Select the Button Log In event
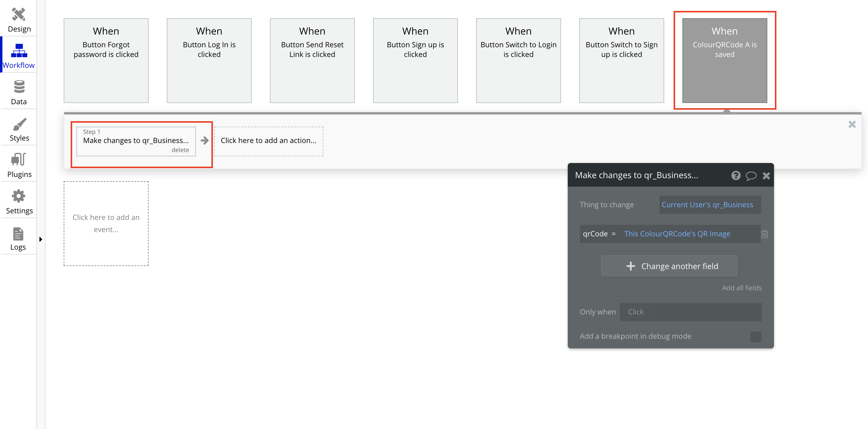The image size is (868, 429). pyautogui.click(x=209, y=60)
